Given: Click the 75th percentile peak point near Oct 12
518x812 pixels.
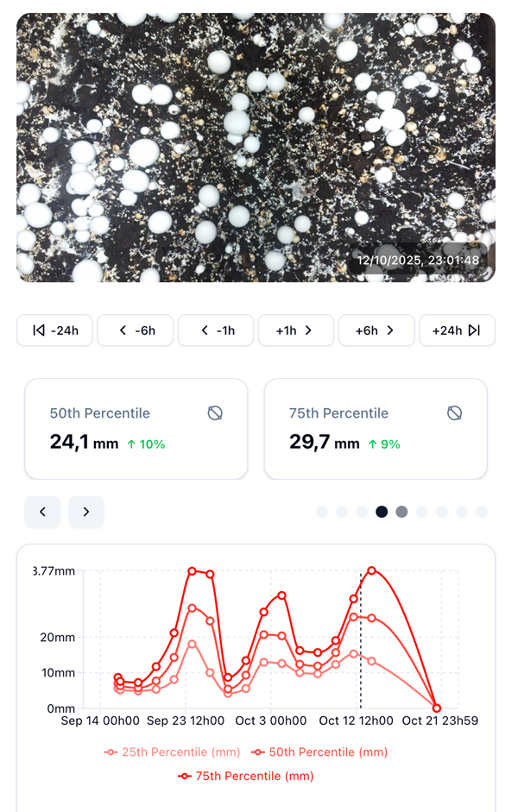Looking at the screenshot, I should click(371, 570).
